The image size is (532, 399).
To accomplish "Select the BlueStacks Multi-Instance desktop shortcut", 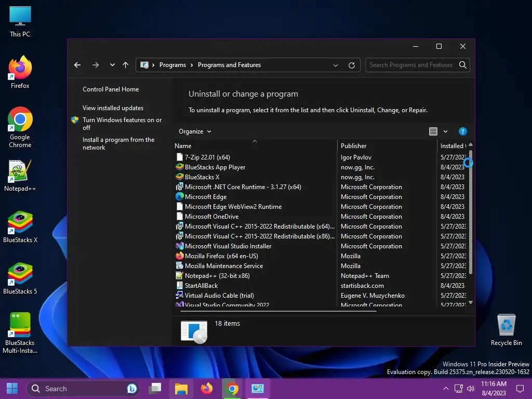I will 20,333.
